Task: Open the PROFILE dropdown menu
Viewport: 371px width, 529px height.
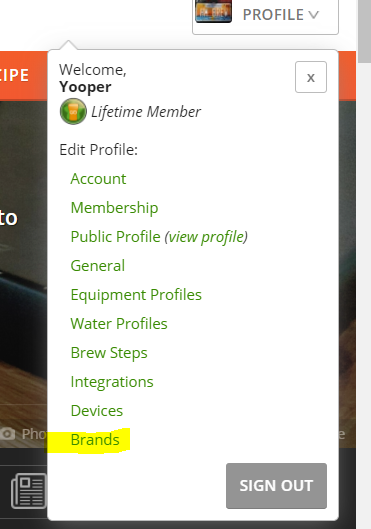Action: tap(265, 16)
